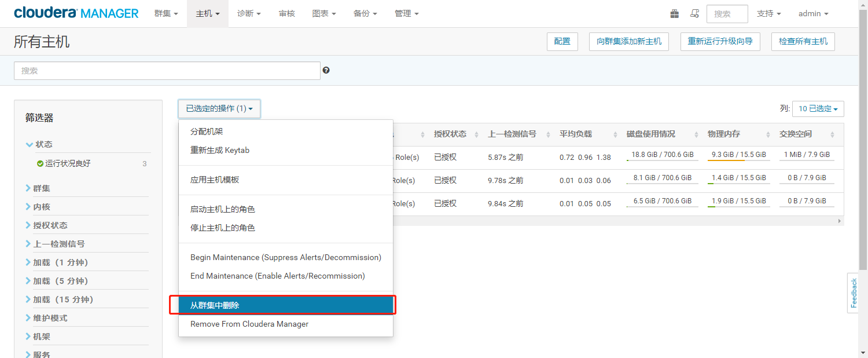The height and width of the screenshot is (358, 868).
Task: Click the 5.87s 之前 heartbeat cell
Action: pos(505,158)
